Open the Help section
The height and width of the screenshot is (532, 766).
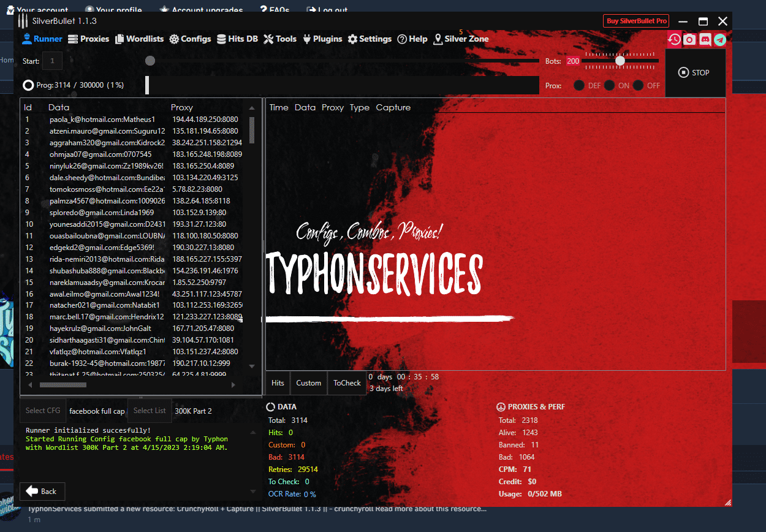412,39
